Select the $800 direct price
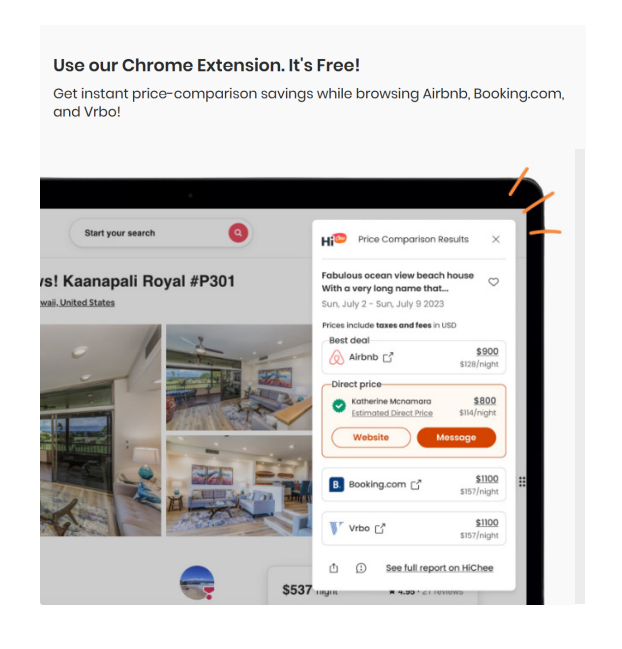 [x=485, y=401]
